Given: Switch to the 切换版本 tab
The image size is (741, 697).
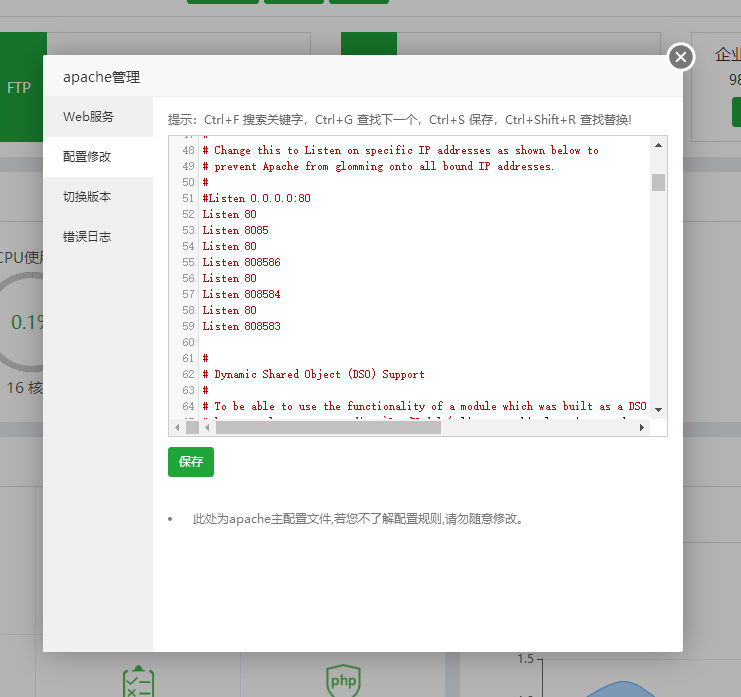Looking at the screenshot, I should (x=98, y=197).
